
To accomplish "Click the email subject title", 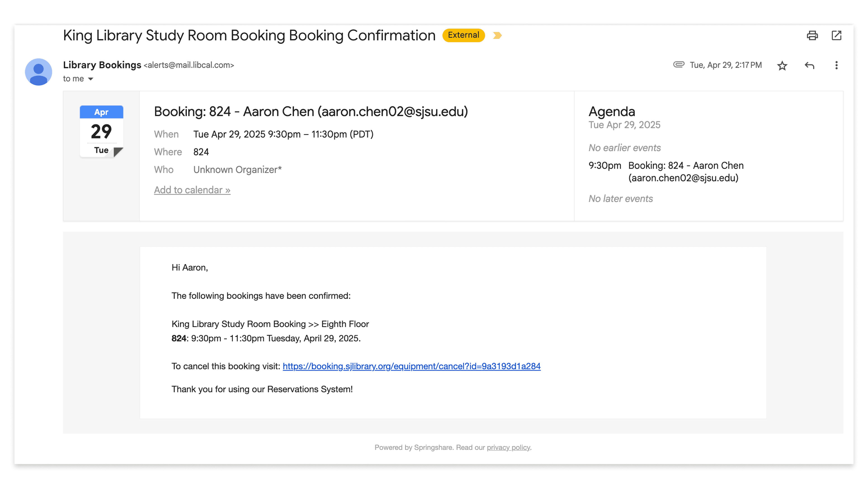I will point(249,35).
